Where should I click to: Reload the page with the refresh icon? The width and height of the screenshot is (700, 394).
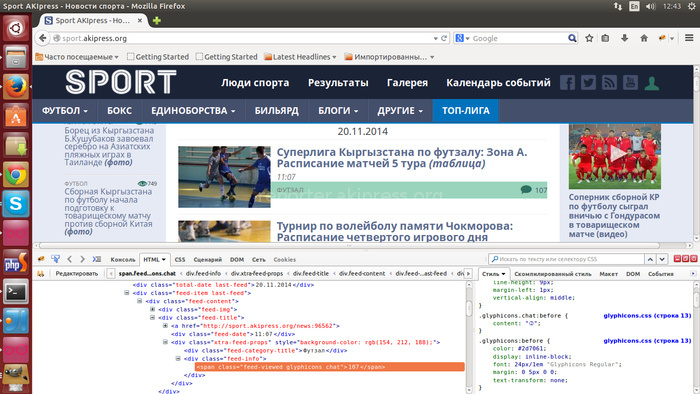click(x=444, y=38)
